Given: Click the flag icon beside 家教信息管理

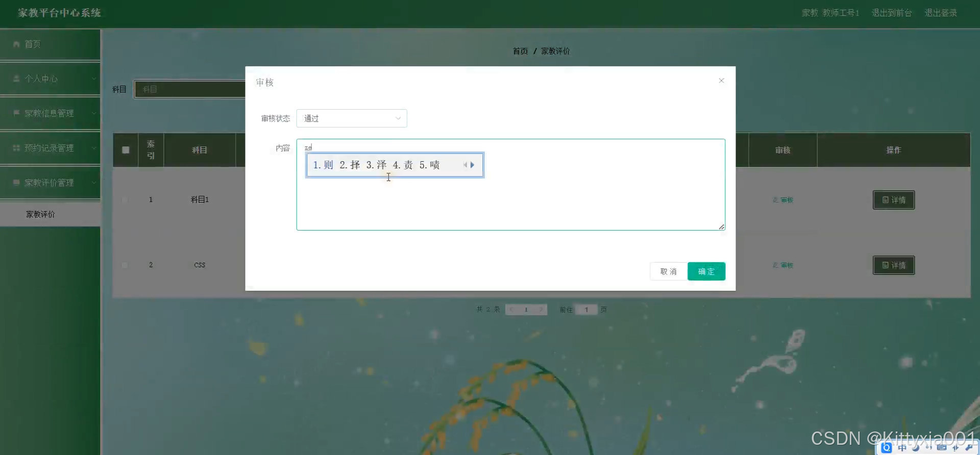Looking at the screenshot, I should (x=16, y=113).
